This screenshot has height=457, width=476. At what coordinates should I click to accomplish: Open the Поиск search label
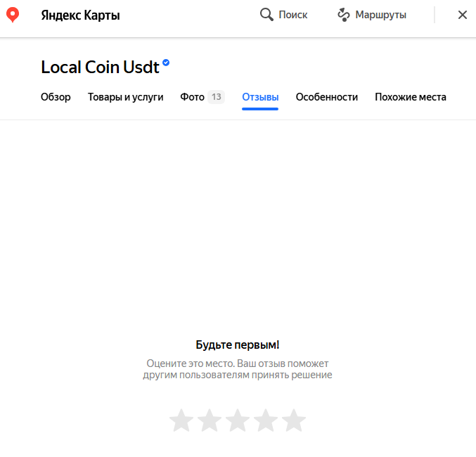[293, 15]
